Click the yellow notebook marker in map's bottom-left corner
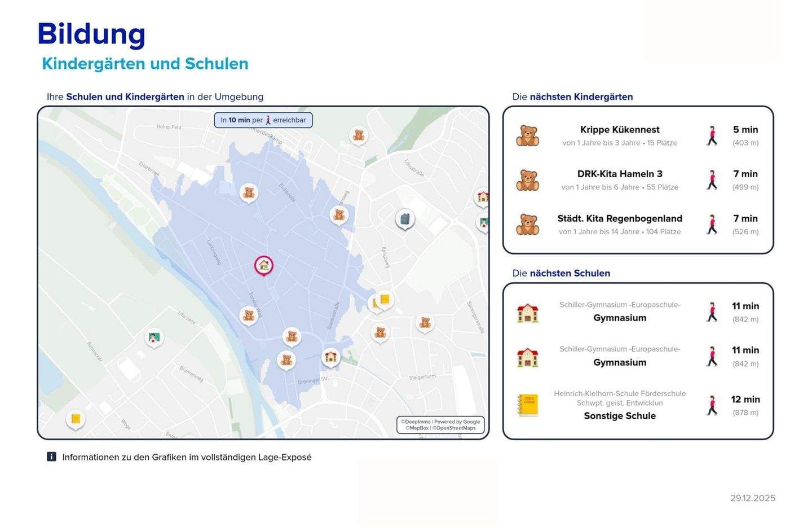Image resolution: width=812 pixels, height=531 pixels. (75, 419)
